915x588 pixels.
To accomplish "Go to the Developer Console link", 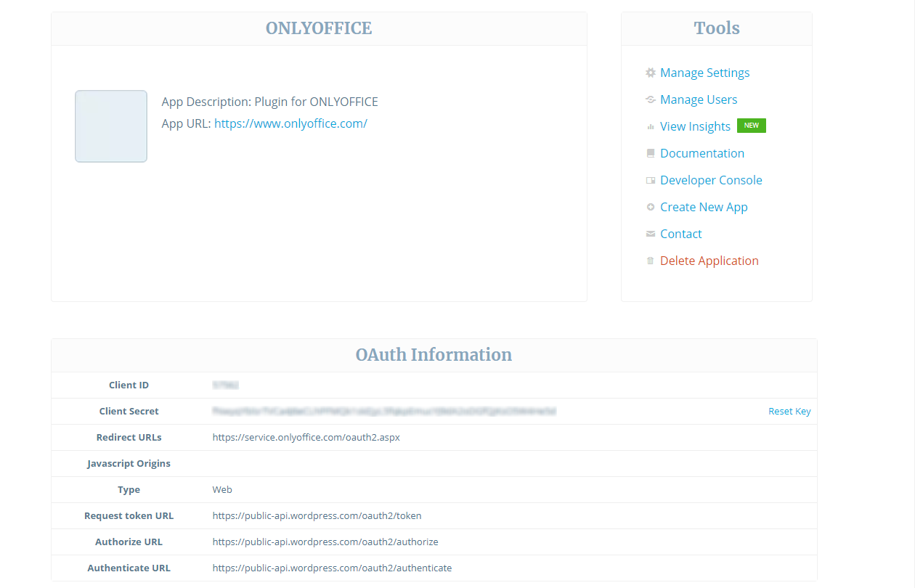I will (x=711, y=180).
